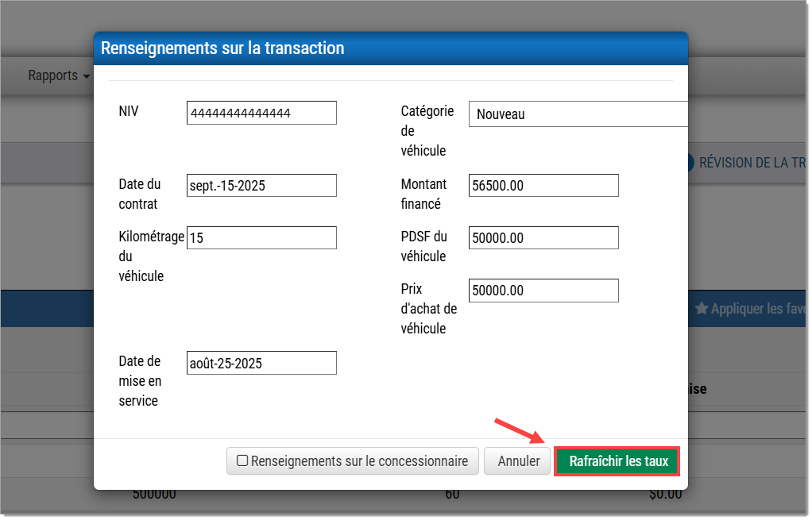Toggle the Renseignements sur le concessionnaire checkbox
This screenshot has height=520, width=812.
[243, 460]
